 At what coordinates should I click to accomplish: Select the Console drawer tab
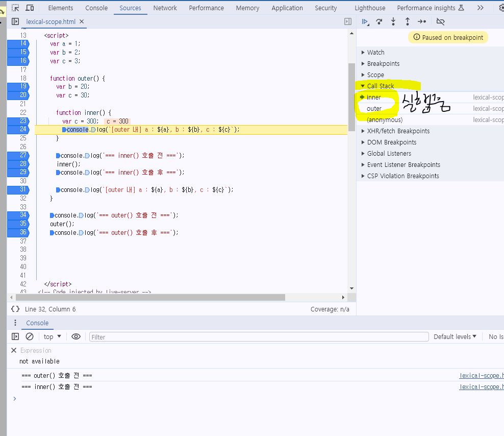point(37,323)
